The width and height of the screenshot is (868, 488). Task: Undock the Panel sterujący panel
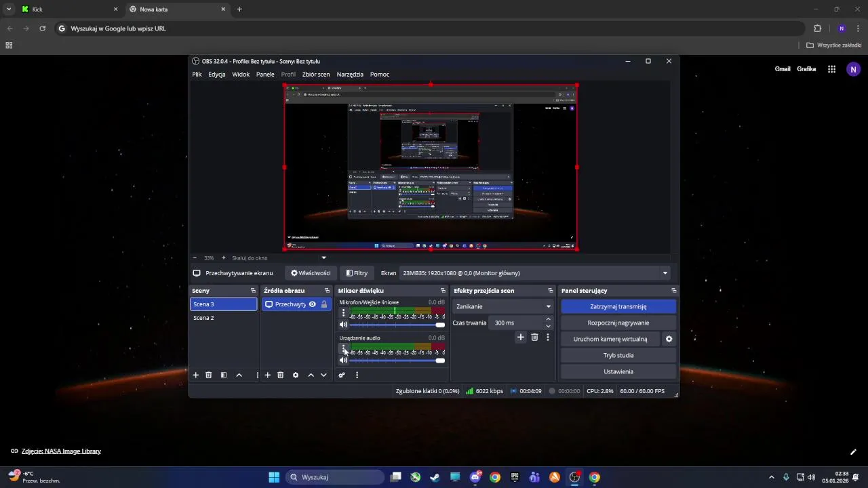673,291
